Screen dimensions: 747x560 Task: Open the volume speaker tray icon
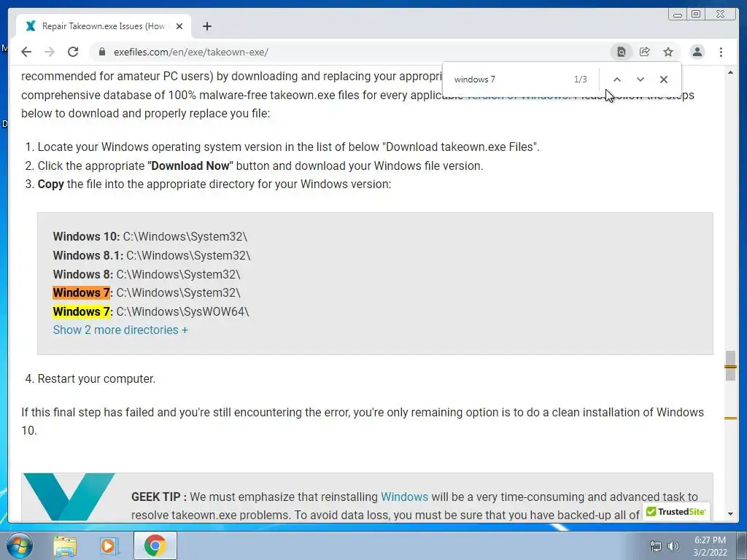pos(673,546)
